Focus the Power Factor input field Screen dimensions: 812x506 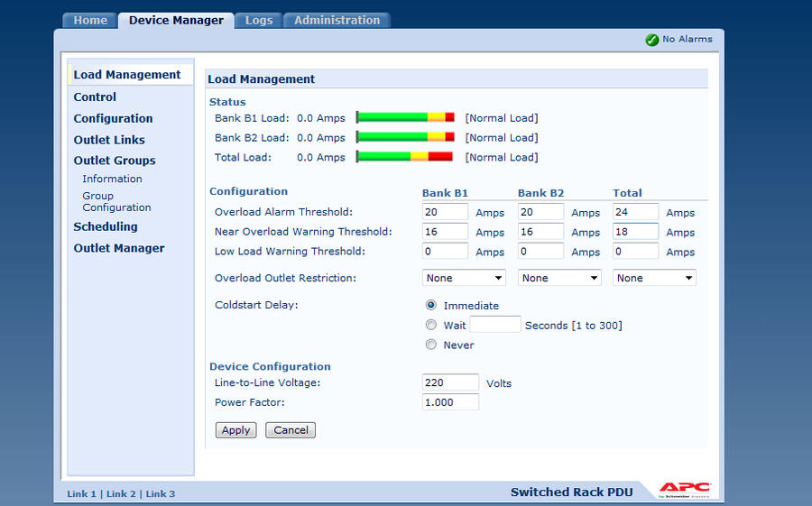450,402
